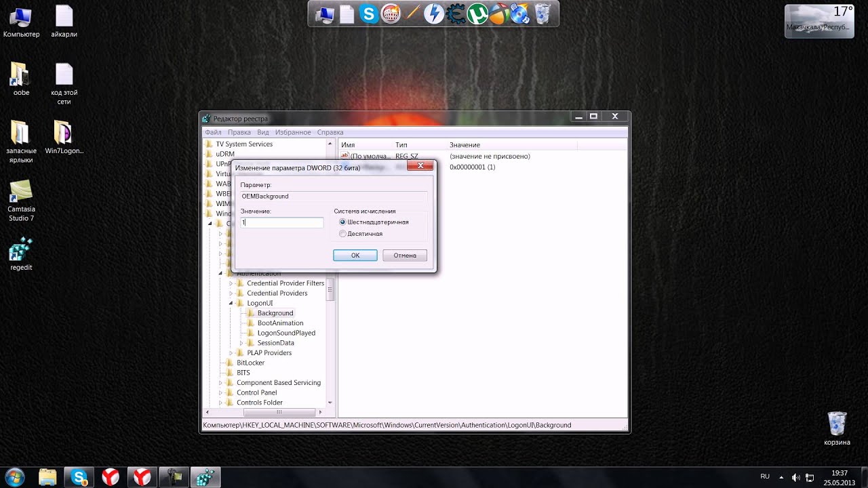Open Computer icon in the top dock

[x=325, y=14]
